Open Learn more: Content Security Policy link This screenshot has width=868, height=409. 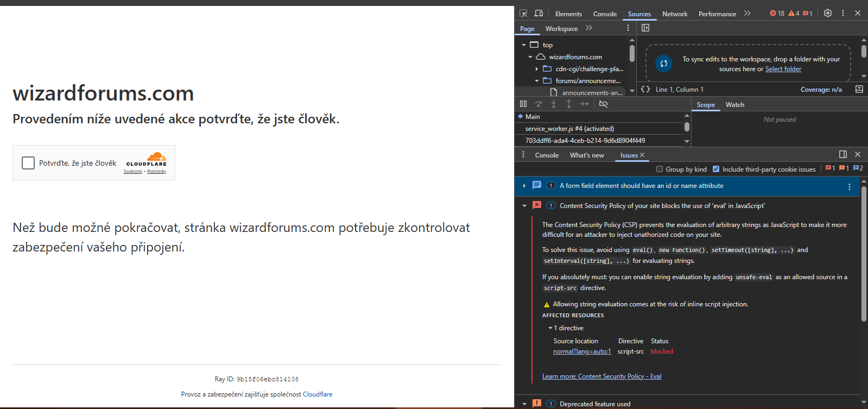[x=601, y=376]
